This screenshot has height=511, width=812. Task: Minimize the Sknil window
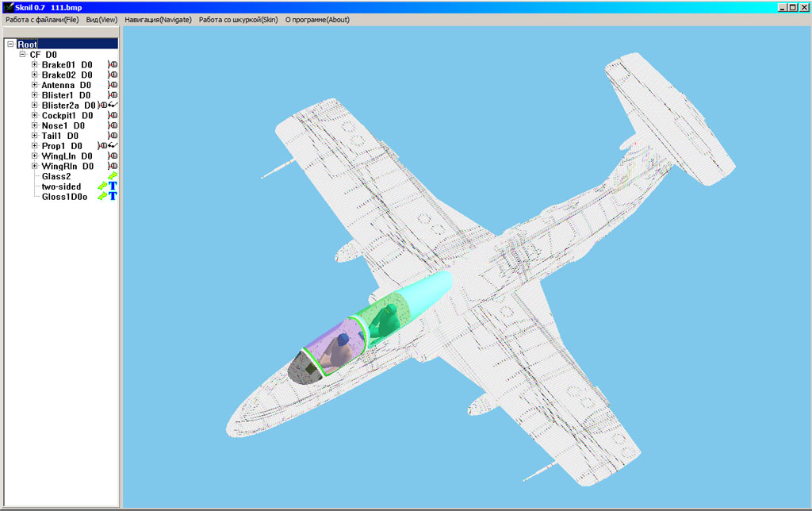(783, 7)
